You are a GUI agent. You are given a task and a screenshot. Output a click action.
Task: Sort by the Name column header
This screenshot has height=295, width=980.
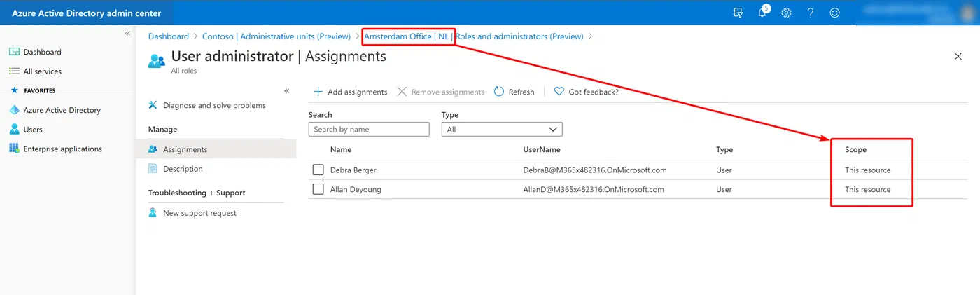click(x=341, y=149)
